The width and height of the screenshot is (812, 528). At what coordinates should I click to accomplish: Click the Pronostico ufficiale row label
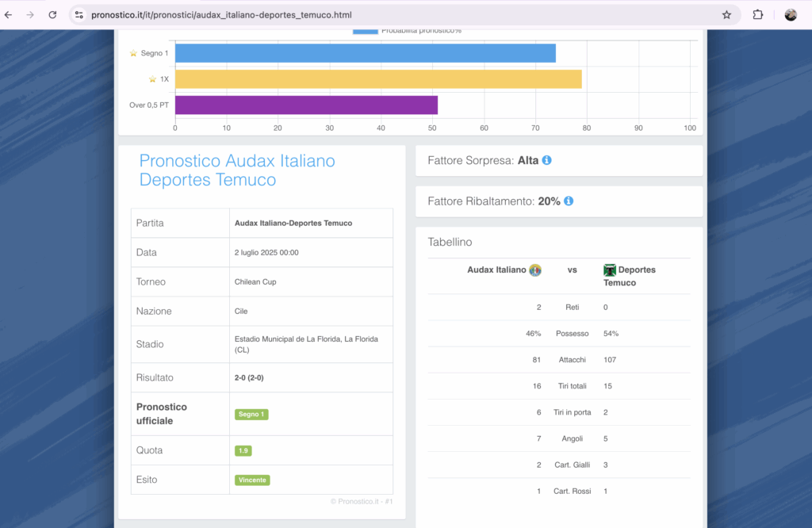click(x=162, y=414)
